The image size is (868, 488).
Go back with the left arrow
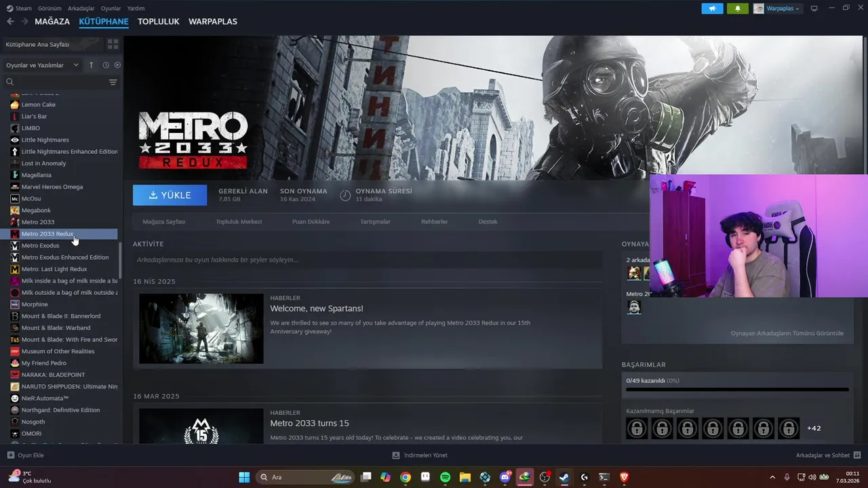10,22
